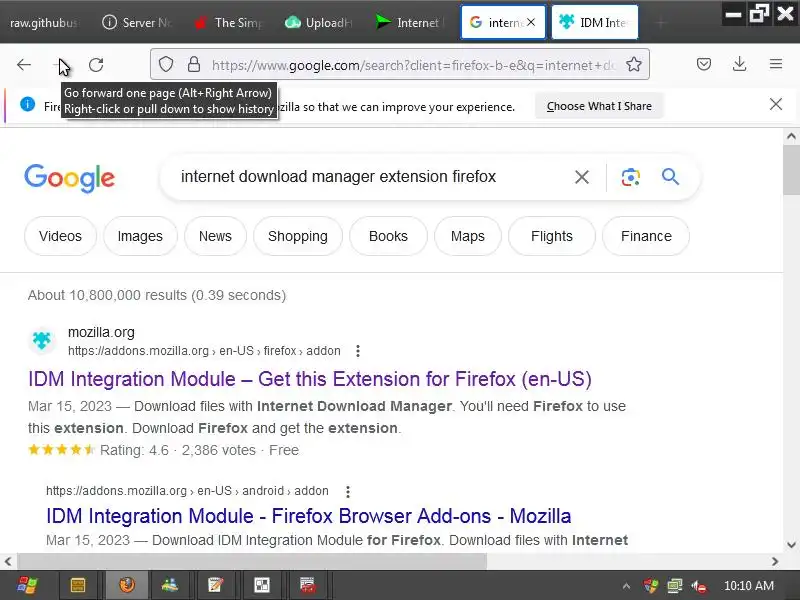
Task: Show hidden system tray icons
Action: (x=627, y=586)
